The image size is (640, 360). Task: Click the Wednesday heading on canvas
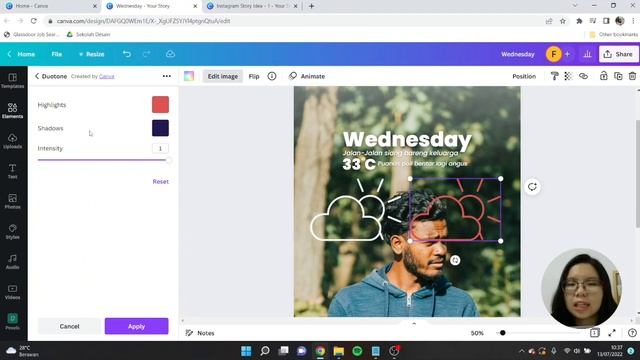407,139
